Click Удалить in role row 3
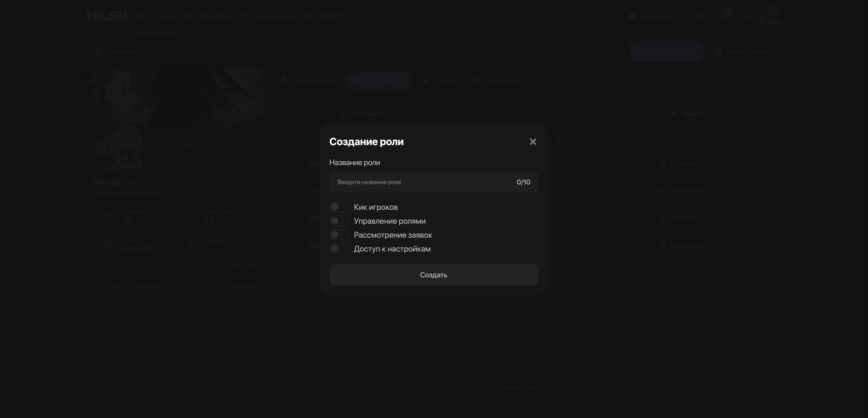 (743, 218)
